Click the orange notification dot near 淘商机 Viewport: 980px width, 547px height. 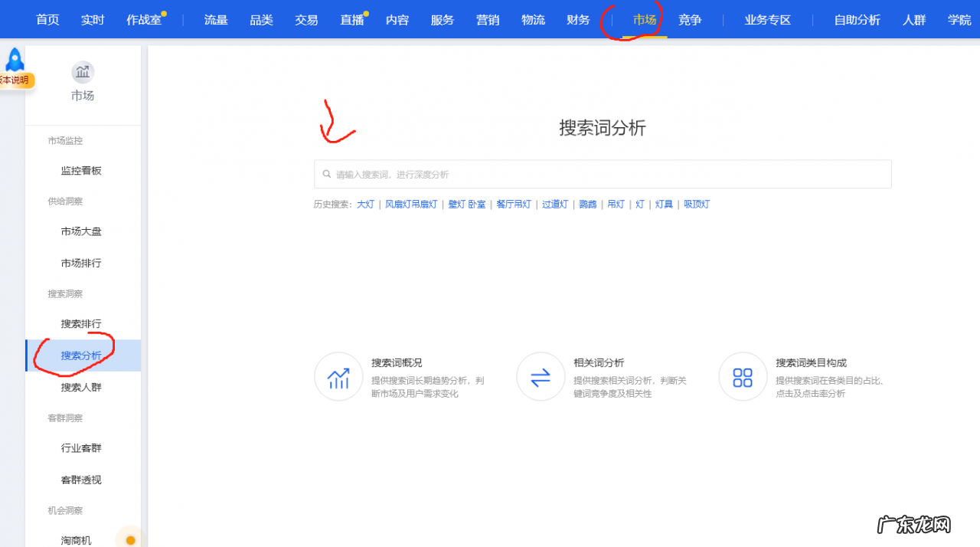[x=130, y=539]
